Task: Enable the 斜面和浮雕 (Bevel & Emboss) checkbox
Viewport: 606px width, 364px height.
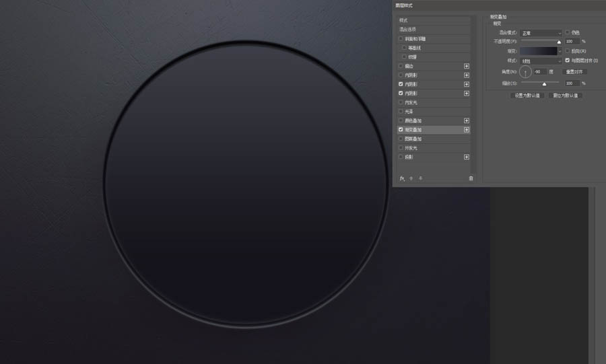Action: (401, 38)
